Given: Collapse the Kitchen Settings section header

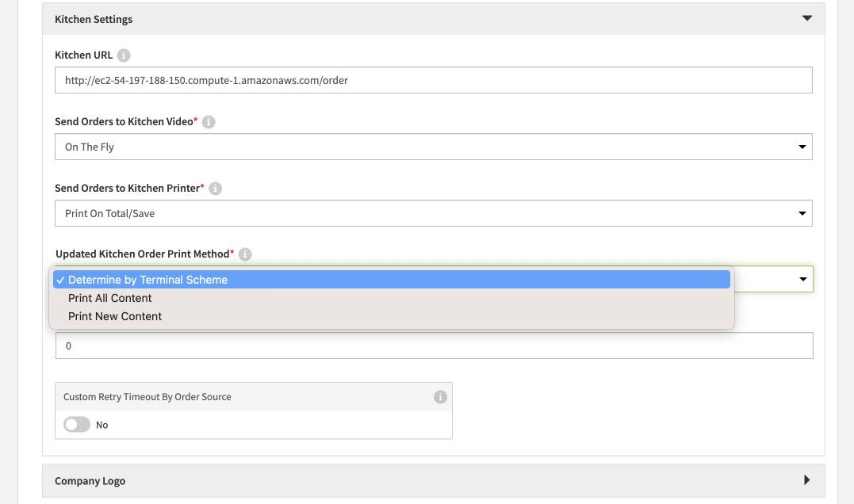Looking at the screenshot, I should 93,18.
